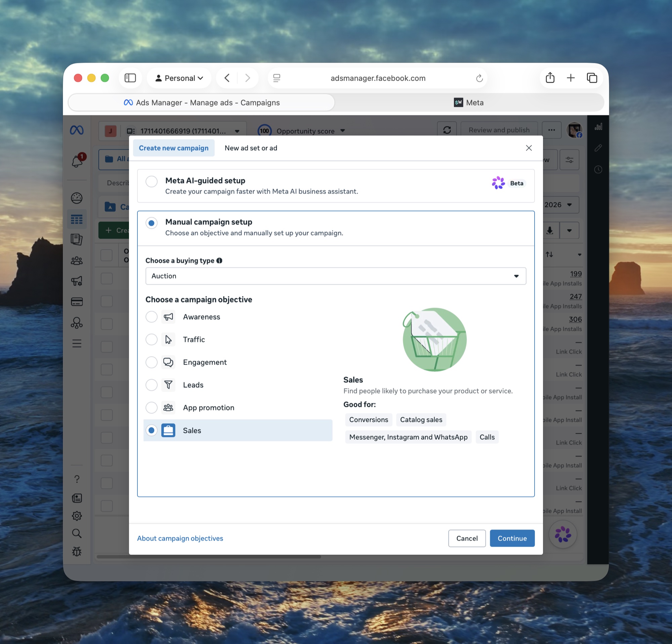Open the profile avatar in top bar

575,130
